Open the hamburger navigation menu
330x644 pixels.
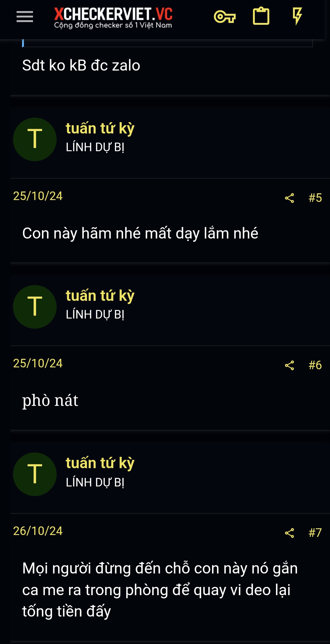(x=25, y=16)
